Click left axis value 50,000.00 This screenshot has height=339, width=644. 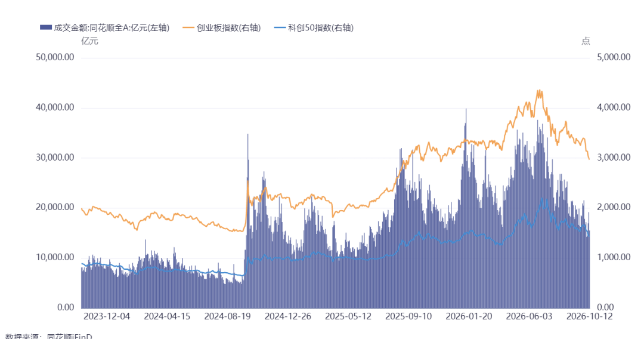tap(55, 57)
